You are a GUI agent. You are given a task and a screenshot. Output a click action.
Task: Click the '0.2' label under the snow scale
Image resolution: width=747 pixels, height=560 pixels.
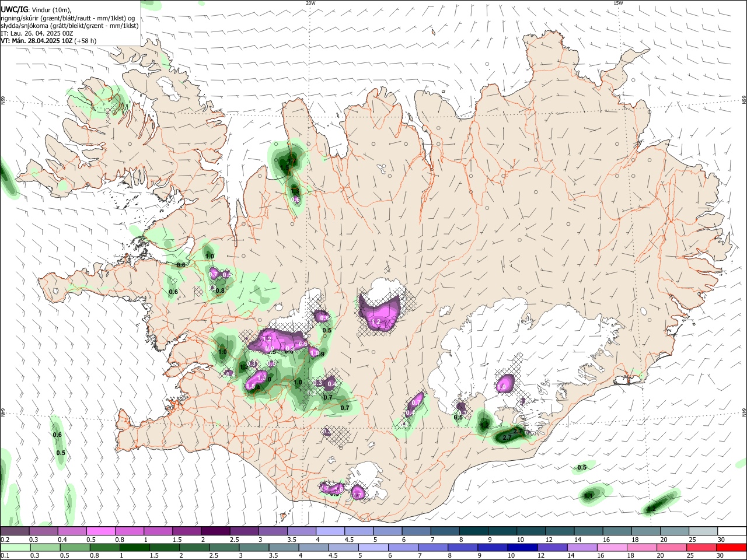tap(5, 540)
